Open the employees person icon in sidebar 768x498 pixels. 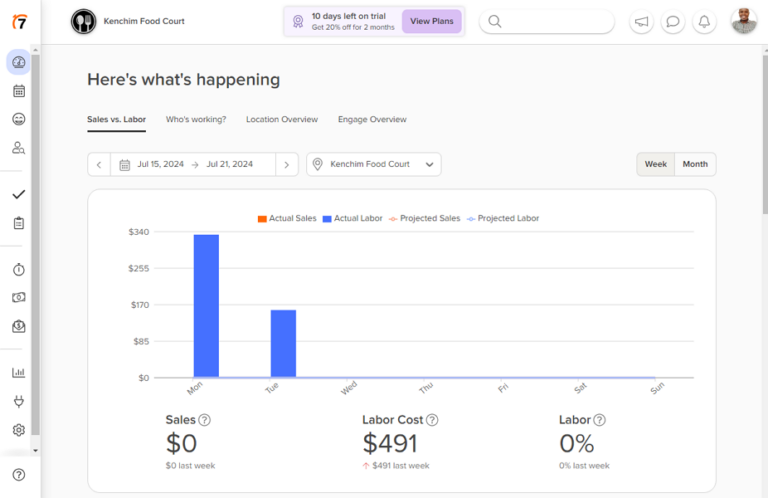pos(19,147)
